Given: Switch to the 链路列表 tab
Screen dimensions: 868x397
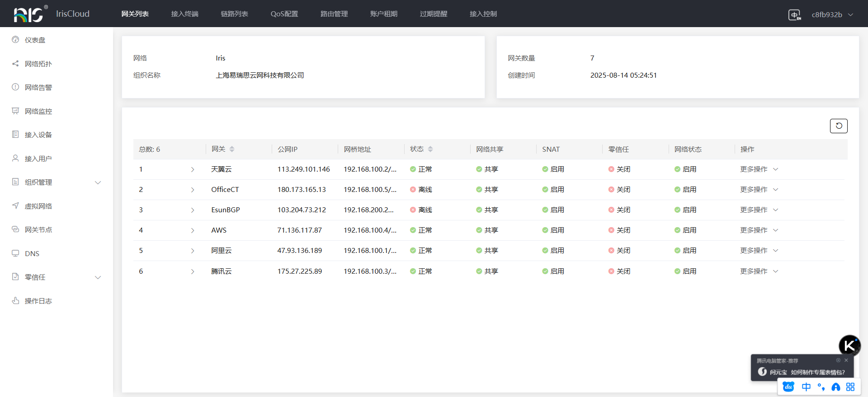Looking at the screenshot, I should tap(234, 14).
